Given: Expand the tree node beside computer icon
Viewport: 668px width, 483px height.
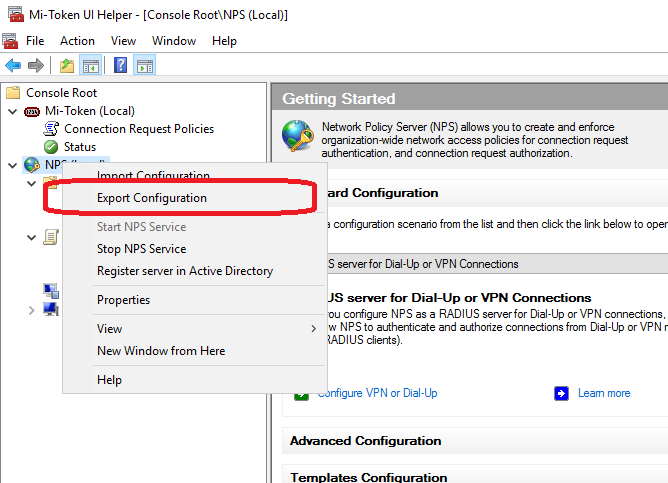Looking at the screenshot, I should pyautogui.click(x=31, y=310).
